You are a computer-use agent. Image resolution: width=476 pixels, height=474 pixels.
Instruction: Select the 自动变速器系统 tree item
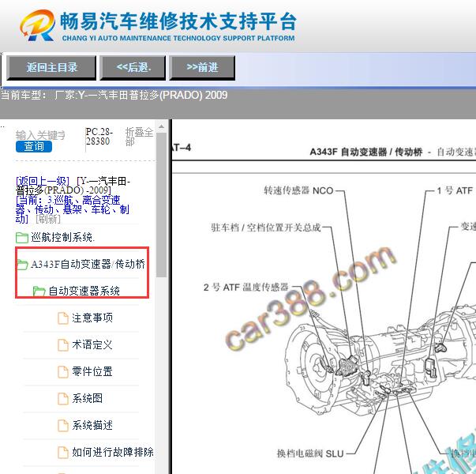coord(84,291)
